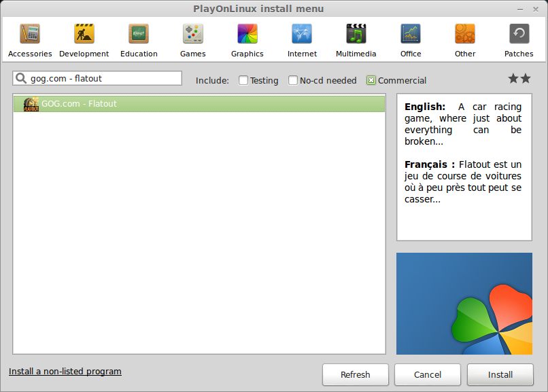The height and width of the screenshot is (392, 548).
Task: Open the Education category
Action: click(x=139, y=40)
